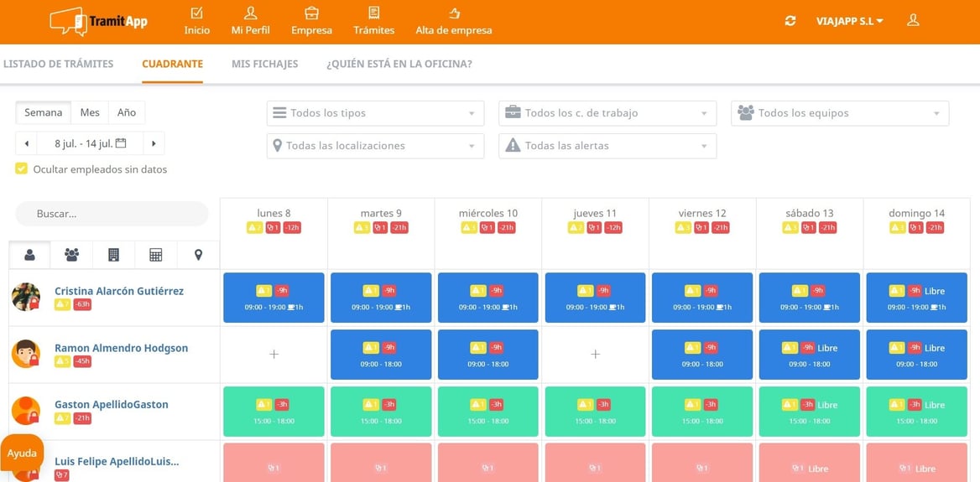Click the Buscar search field
This screenshot has height=482, width=980.
coord(112,214)
